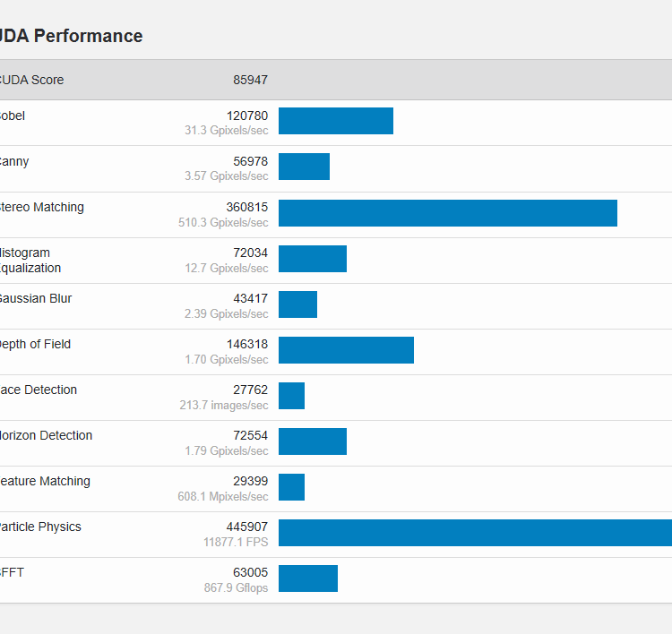Click the Depth of Field score 146318

pos(246,344)
